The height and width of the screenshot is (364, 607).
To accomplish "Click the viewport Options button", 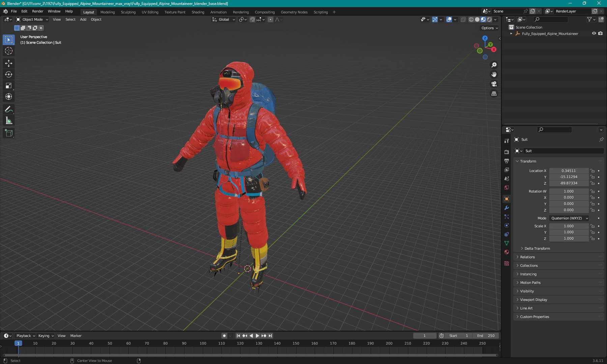I will [x=489, y=28].
